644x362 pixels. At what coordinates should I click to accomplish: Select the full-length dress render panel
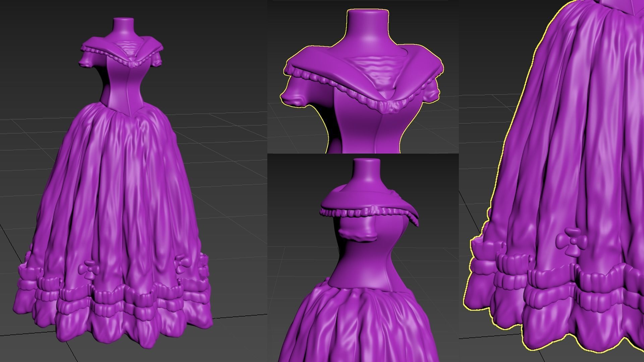133,181
